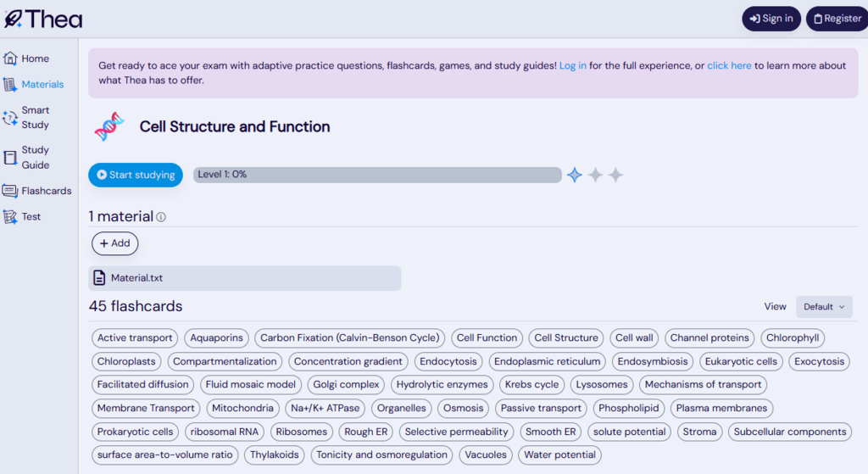
Task: Follow the click here link in banner
Action: 729,65
